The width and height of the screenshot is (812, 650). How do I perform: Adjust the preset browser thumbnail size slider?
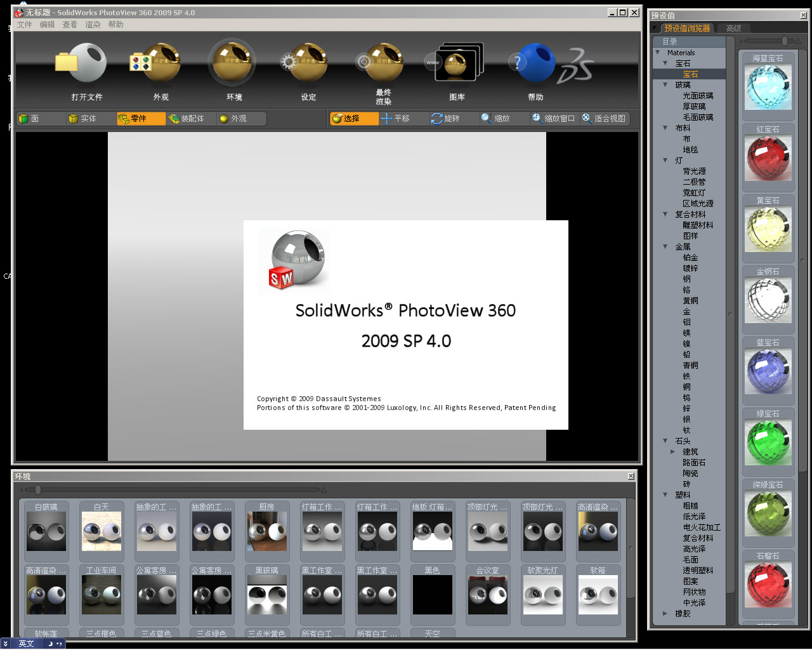[x=785, y=41]
